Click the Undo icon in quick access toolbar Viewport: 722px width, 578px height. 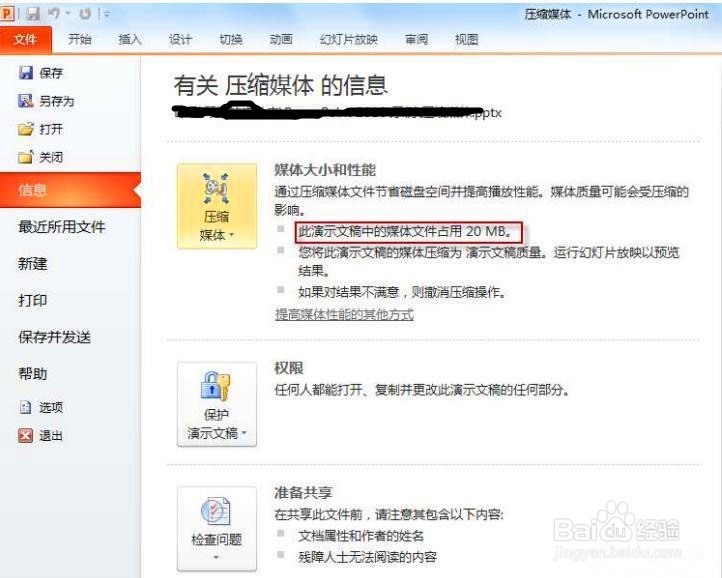click(x=55, y=14)
